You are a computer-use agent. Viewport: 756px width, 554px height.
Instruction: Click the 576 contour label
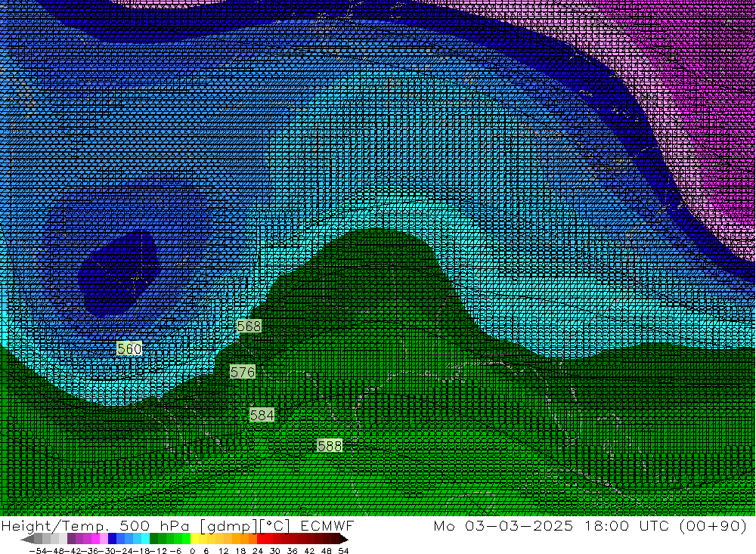click(242, 372)
